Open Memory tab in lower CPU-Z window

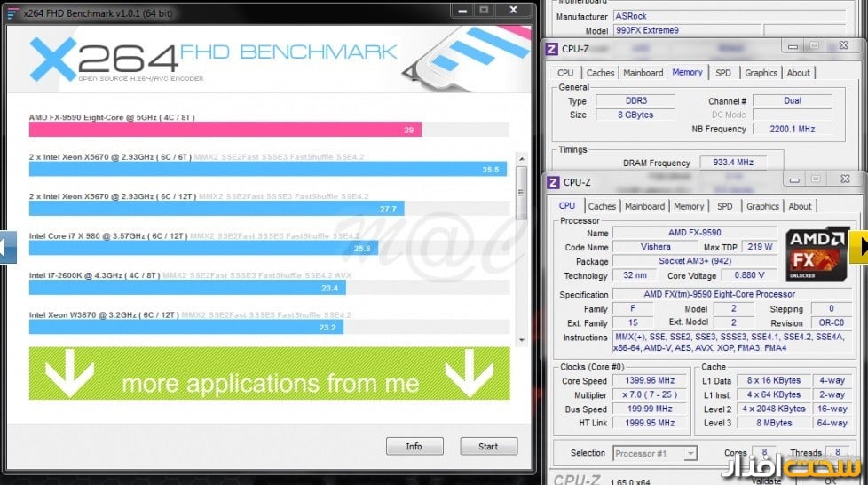pos(689,206)
